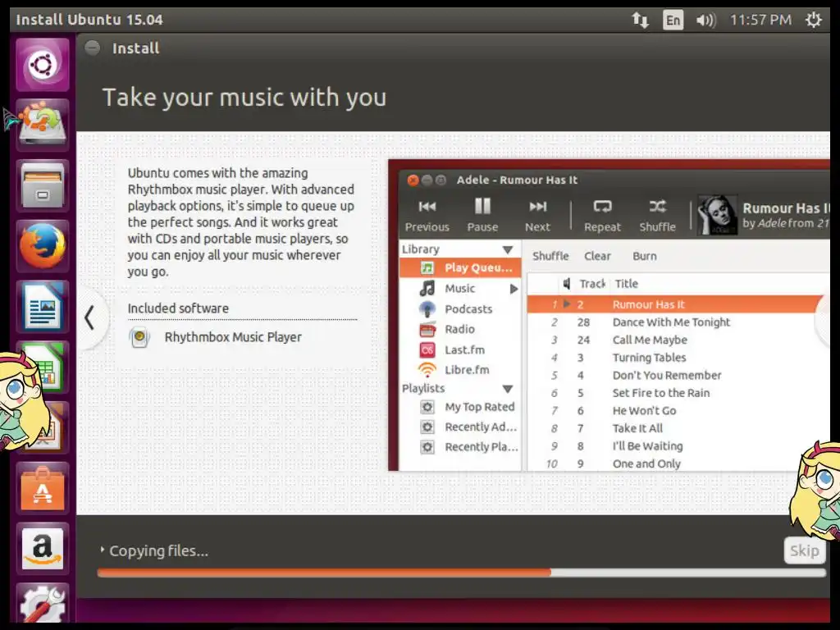
Task: Select Music in the library sidebar
Action: [x=460, y=288]
